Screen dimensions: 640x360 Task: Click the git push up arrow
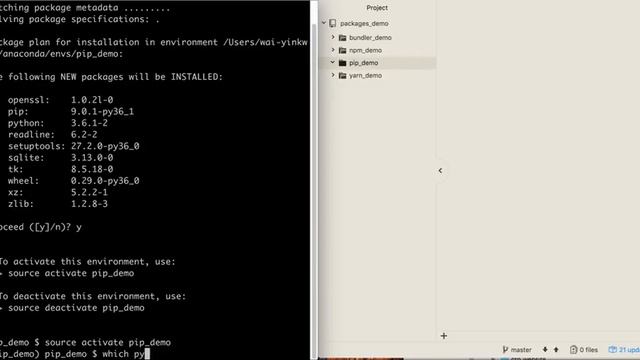[556, 350]
